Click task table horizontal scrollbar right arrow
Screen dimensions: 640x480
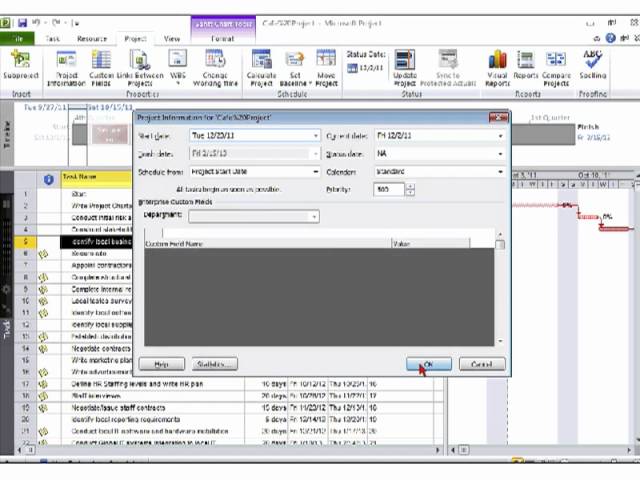pos(438,450)
